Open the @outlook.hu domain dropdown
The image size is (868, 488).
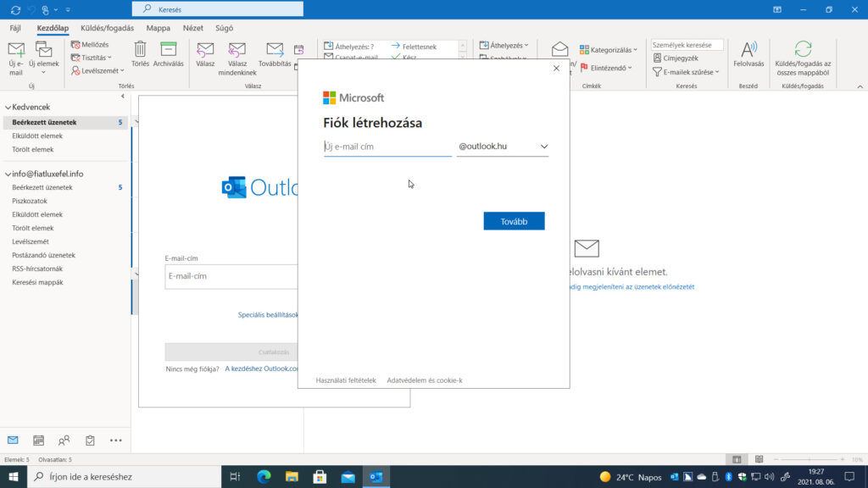pos(503,146)
